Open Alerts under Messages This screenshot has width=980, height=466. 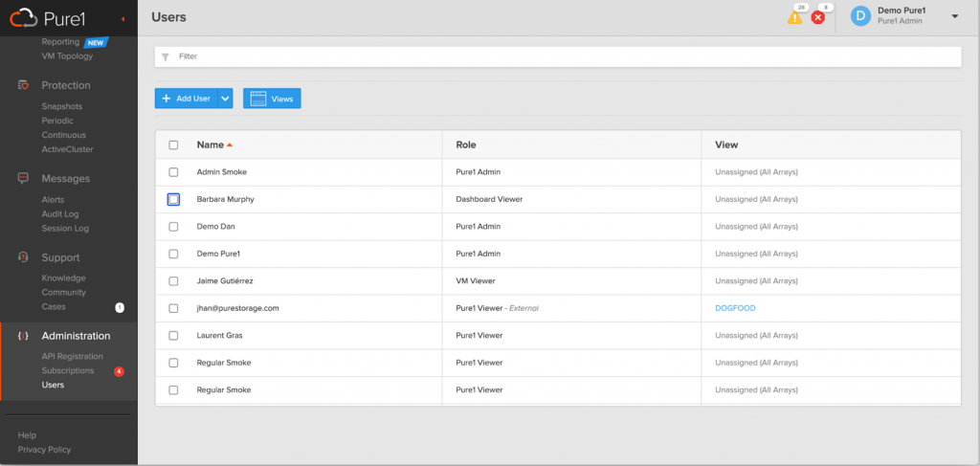tap(54, 200)
